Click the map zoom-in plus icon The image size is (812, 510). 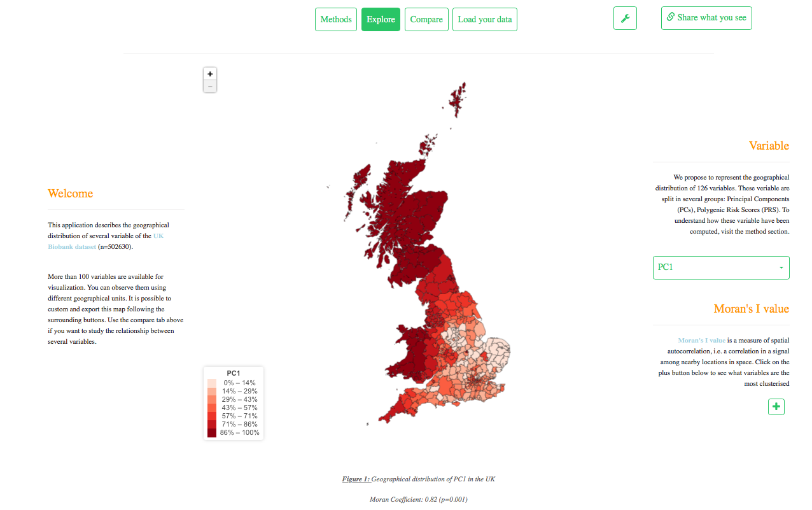coord(210,73)
